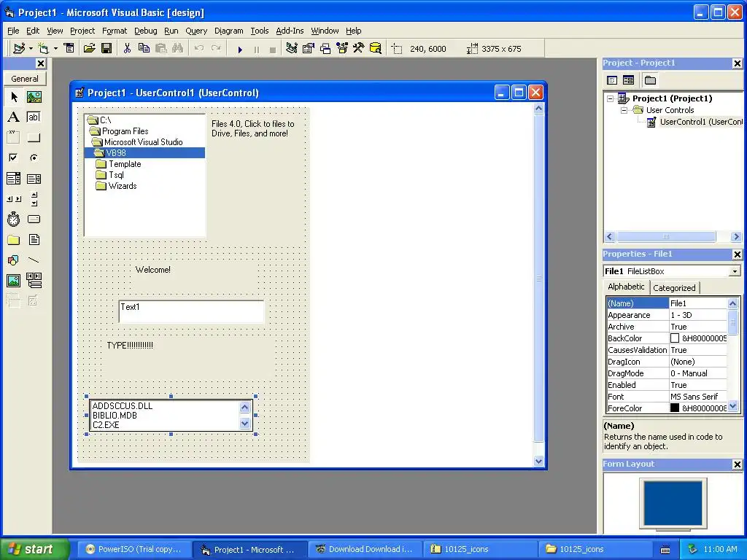Image resolution: width=747 pixels, height=560 pixels.
Task: Select the CheckBox control in the toolbox
Action: pos(14,157)
